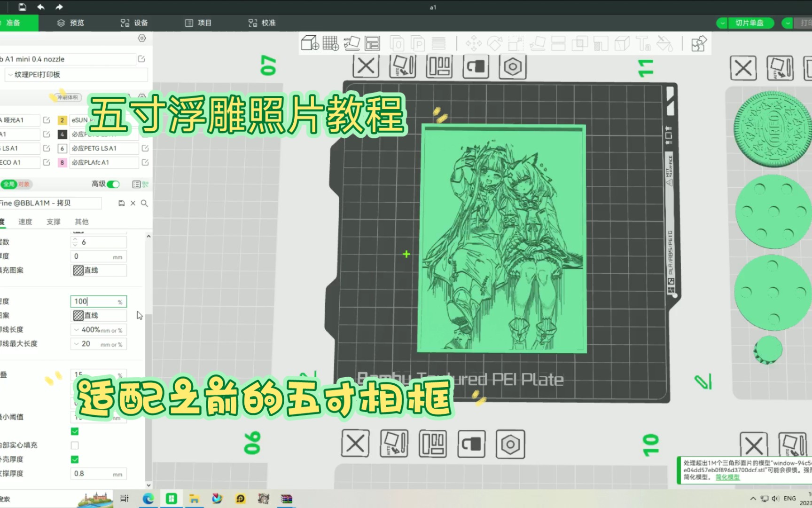This screenshot has height=508, width=812.
Task: Select the Lay on face tool
Action: click(537, 43)
